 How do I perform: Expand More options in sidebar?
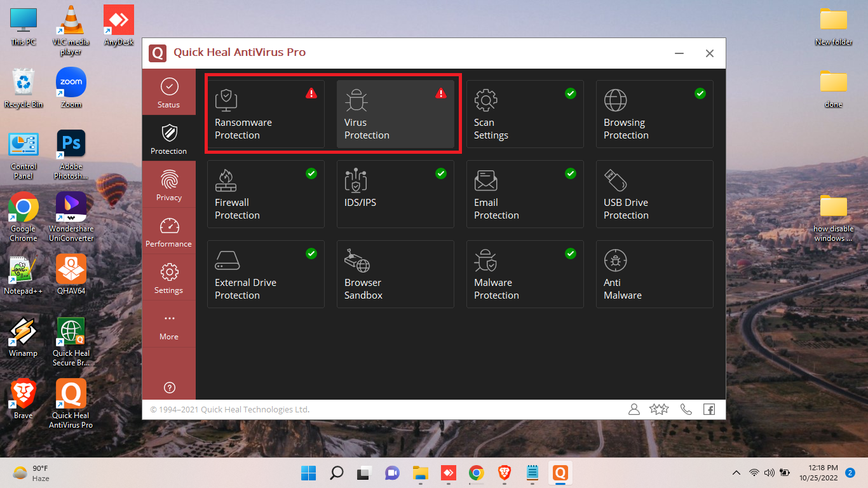point(169,324)
